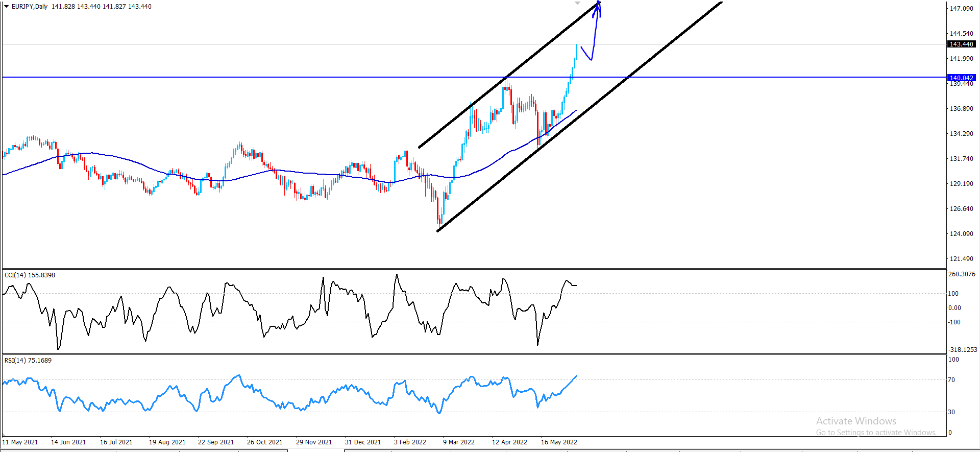Click the CCI 100 level label
The width and height of the screenshot is (980, 452).
pos(953,294)
